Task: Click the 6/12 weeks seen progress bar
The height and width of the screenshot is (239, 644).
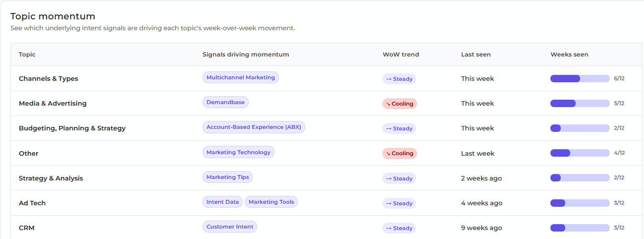Action: tap(580, 78)
